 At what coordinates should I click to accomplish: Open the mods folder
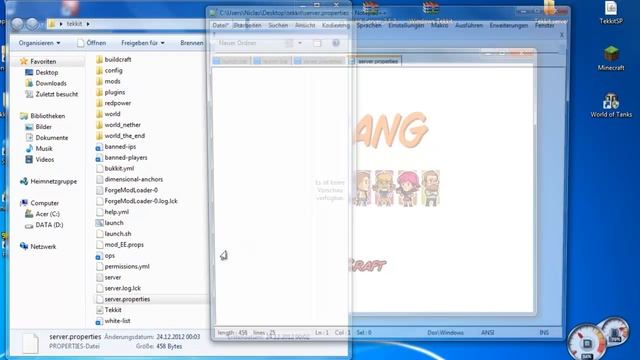[108, 81]
